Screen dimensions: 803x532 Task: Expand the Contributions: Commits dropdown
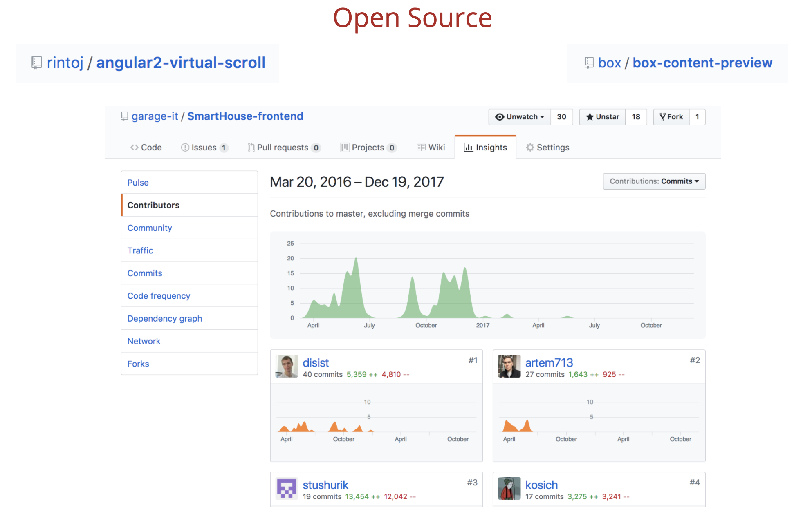[x=654, y=181]
